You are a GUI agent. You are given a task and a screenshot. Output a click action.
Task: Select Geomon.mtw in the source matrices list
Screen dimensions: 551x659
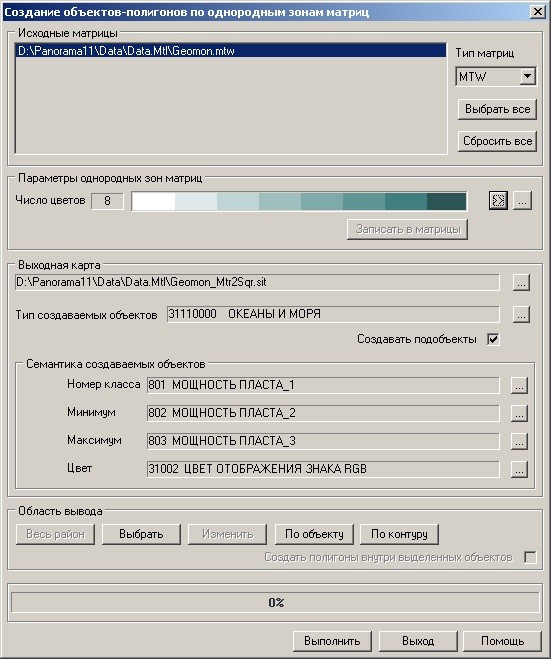tap(230, 51)
